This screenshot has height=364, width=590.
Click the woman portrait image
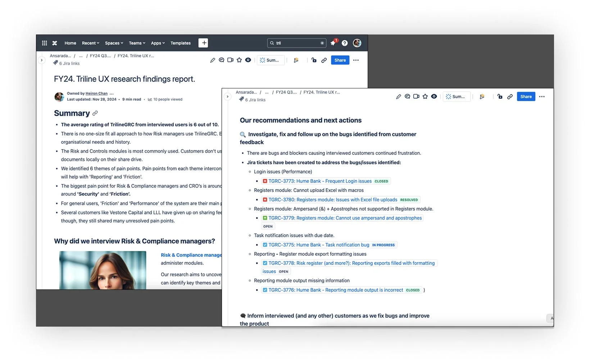[103, 270]
